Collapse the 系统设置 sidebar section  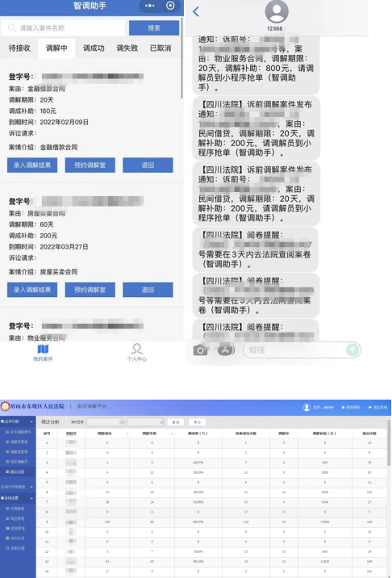click(x=18, y=498)
